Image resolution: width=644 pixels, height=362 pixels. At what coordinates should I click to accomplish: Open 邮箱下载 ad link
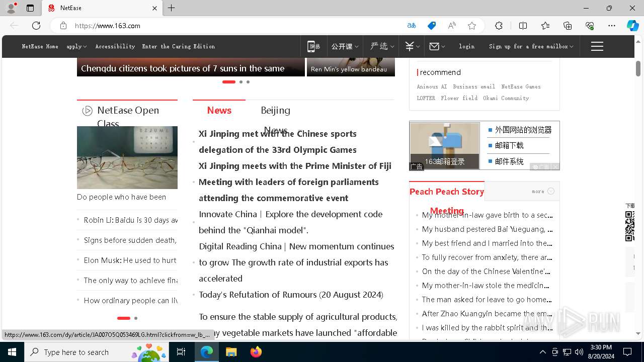[509, 145]
